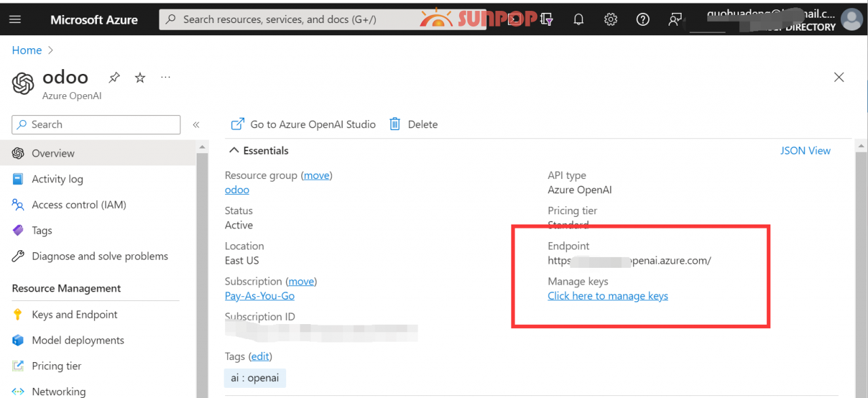Open the JSON View link
868x398 pixels.
pyautogui.click(x=805, y=151)
